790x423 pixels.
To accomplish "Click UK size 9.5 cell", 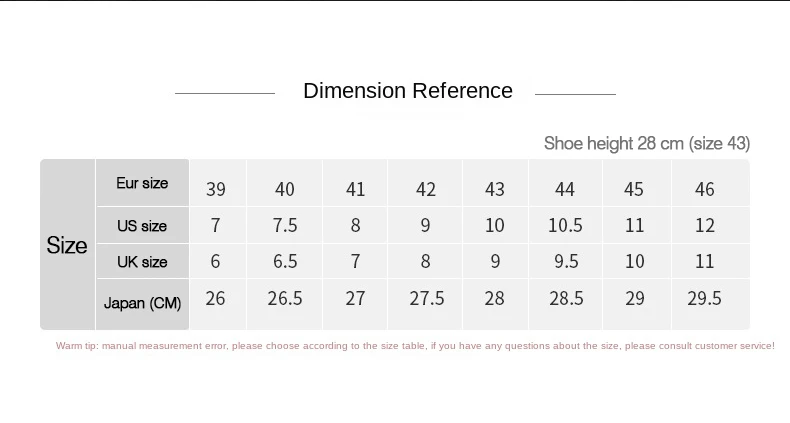I will (565, 261).
